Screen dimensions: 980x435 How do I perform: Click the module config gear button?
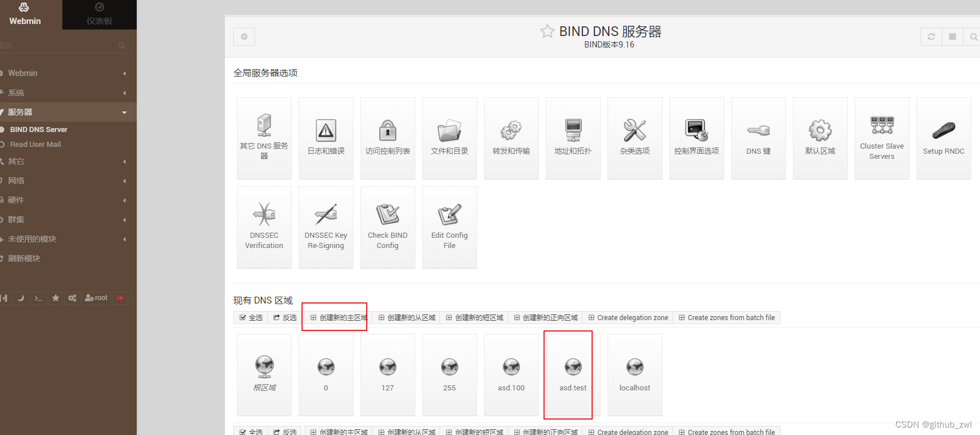point(244,37)
